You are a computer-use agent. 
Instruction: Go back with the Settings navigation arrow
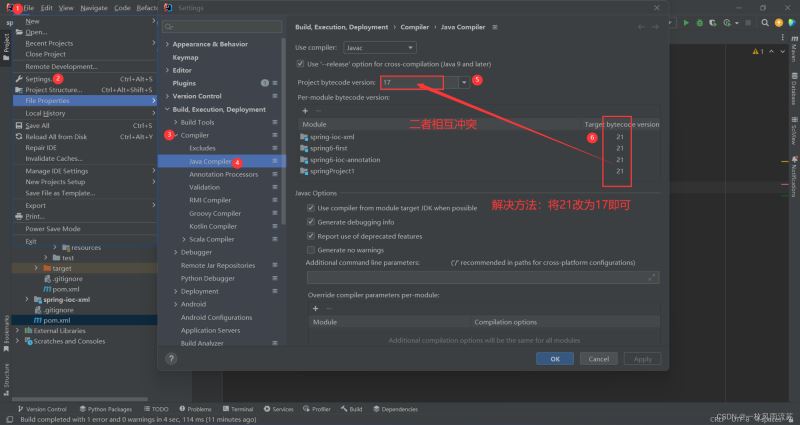pos(641,27)
